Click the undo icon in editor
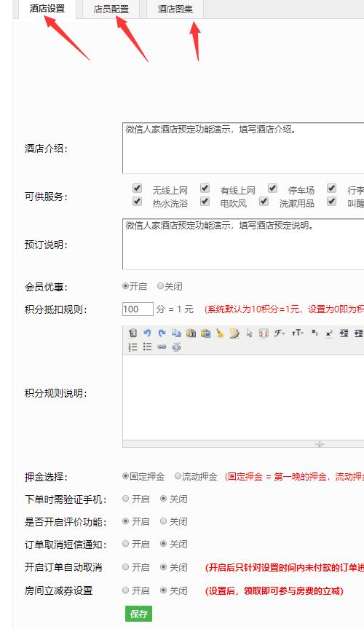Viewport: 364px width, 629px height. (147, 333)
